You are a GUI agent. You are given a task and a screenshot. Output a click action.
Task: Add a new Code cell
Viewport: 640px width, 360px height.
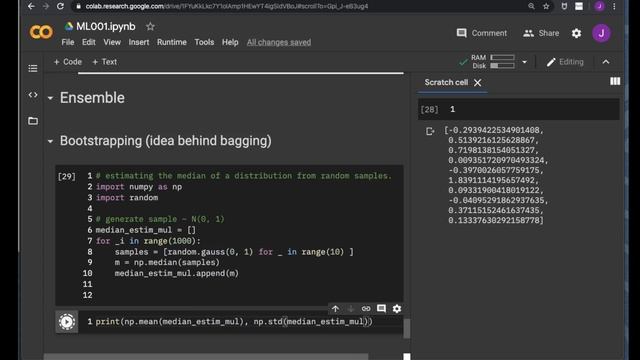point(68,62)
